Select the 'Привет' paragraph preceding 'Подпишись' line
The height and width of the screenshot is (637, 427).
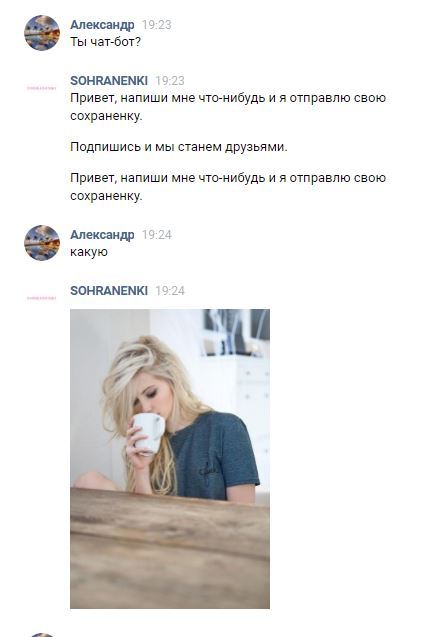[x=228, y=107]
